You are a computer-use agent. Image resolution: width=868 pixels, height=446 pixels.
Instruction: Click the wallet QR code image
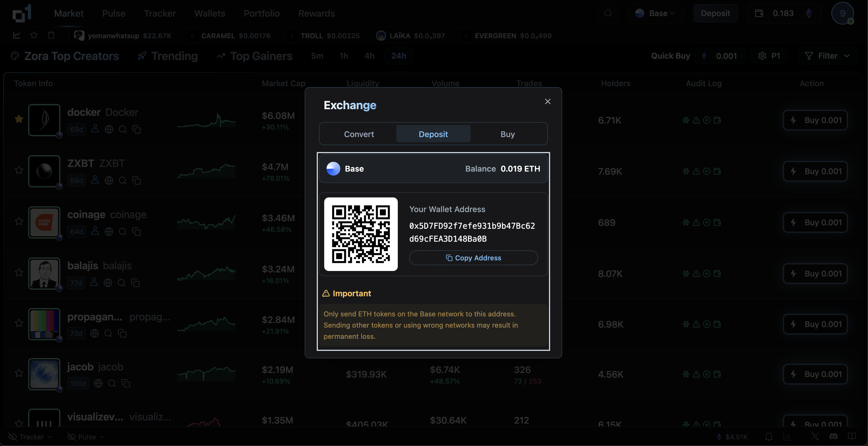point(361,234)
